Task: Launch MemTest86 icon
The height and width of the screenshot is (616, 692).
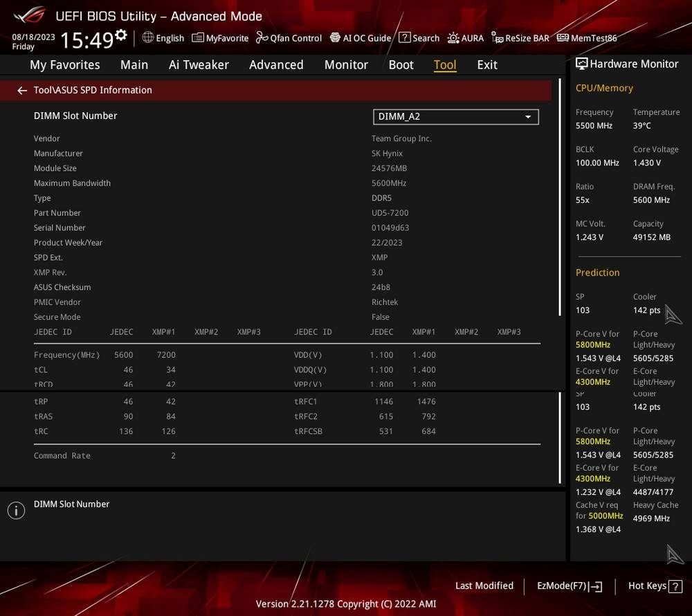Action: point(562,37)
